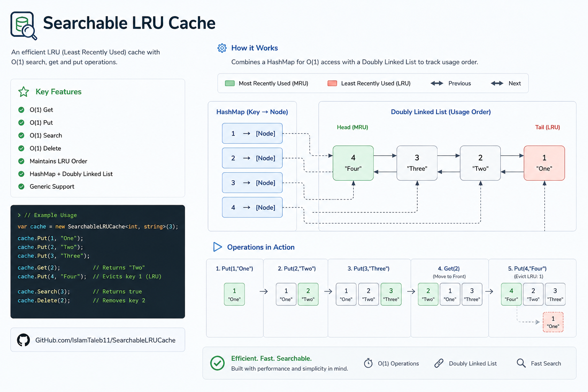Click the Most Recently Used (MRU) legend text
Screen dimensions: 588x392
pyautogui.click(x=273, y=83)
